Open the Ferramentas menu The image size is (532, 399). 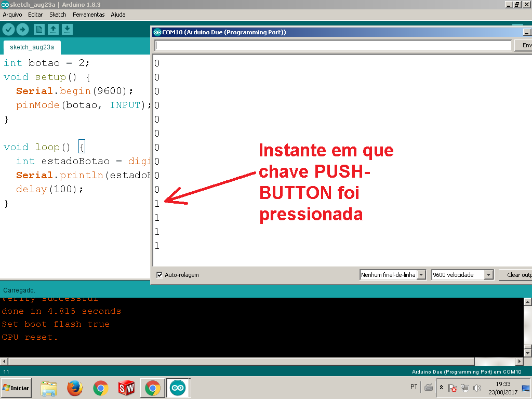(88, 15)
